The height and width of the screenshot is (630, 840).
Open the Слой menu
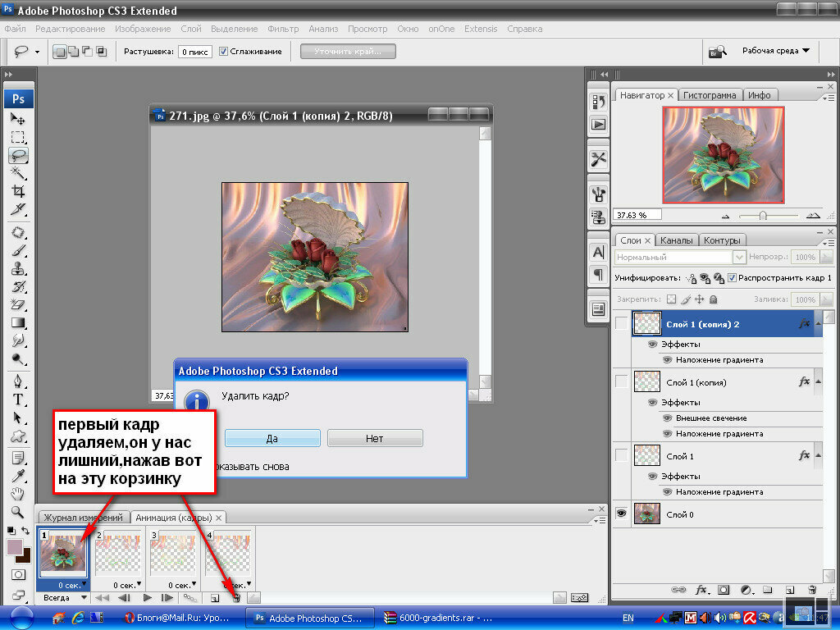pyautogui.click(x=190, y=29)
